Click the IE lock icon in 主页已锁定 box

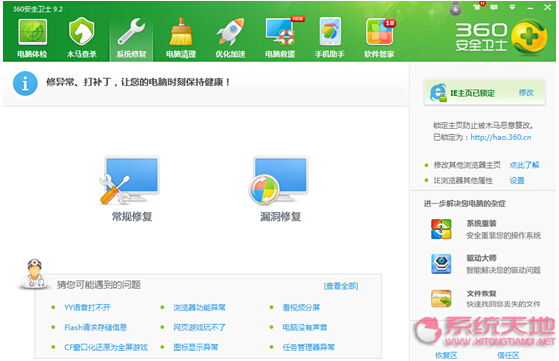[438, 93]
